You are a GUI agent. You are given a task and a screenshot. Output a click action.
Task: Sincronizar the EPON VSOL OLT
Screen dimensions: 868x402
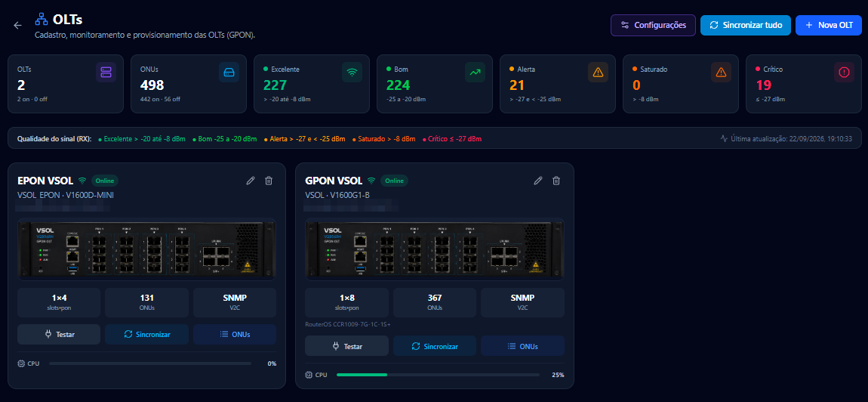pos(146,334)
